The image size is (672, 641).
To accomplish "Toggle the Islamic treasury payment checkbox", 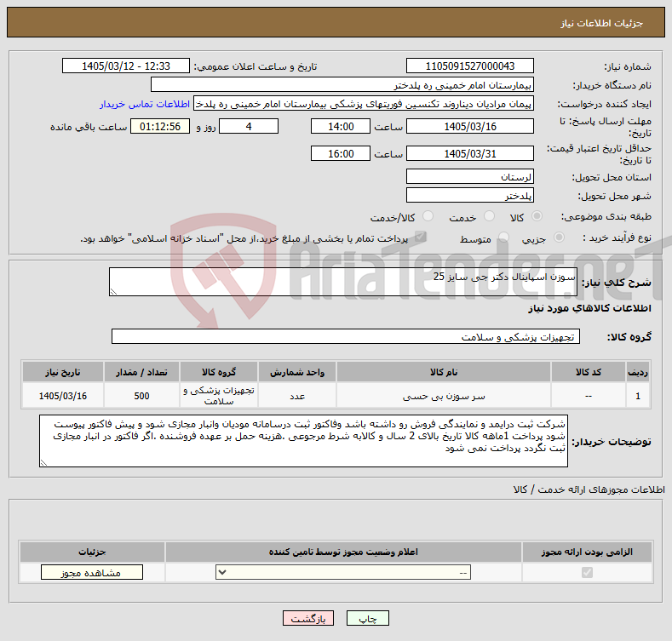I will click(421, 237).
